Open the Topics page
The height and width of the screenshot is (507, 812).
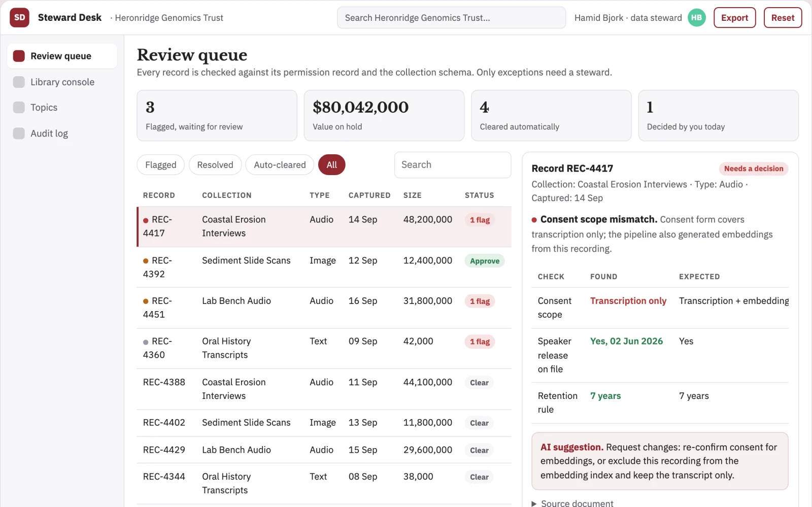tap(62, 107)
